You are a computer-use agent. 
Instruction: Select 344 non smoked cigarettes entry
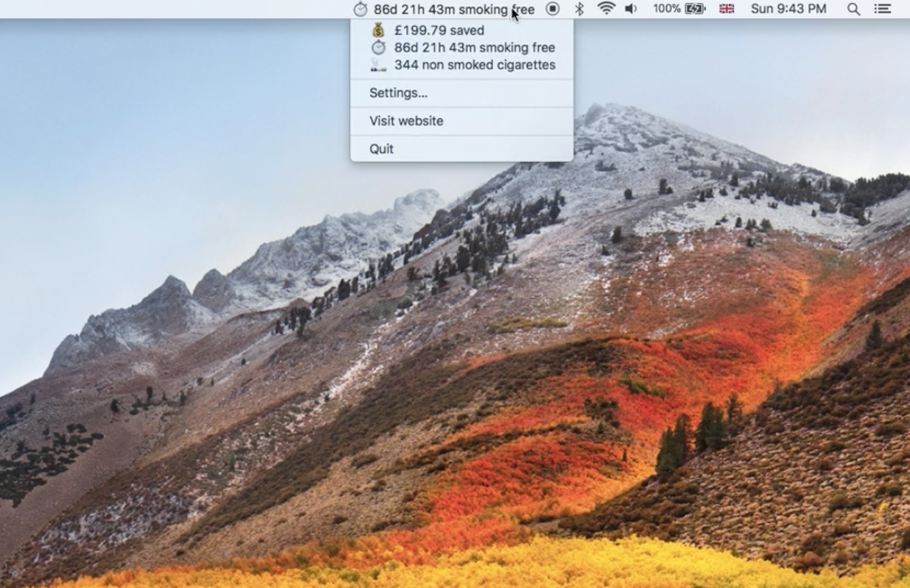click(x=462, y=65)
